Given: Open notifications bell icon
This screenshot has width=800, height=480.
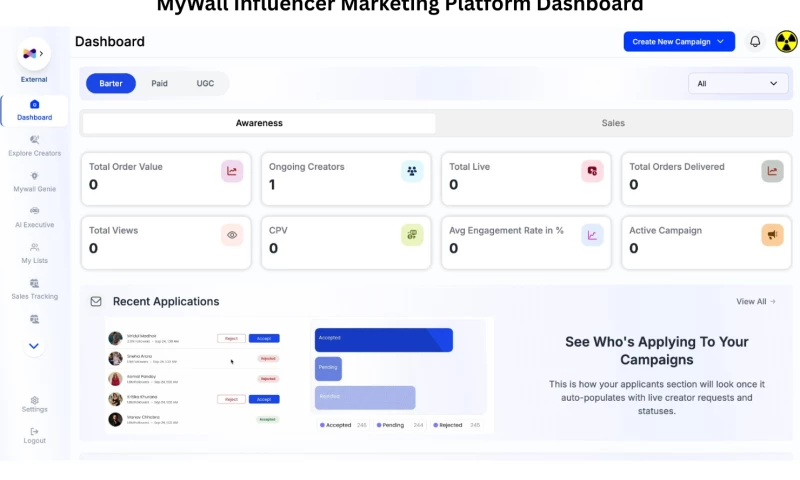Looking at the screenshot, I should [x=755, y=41].
